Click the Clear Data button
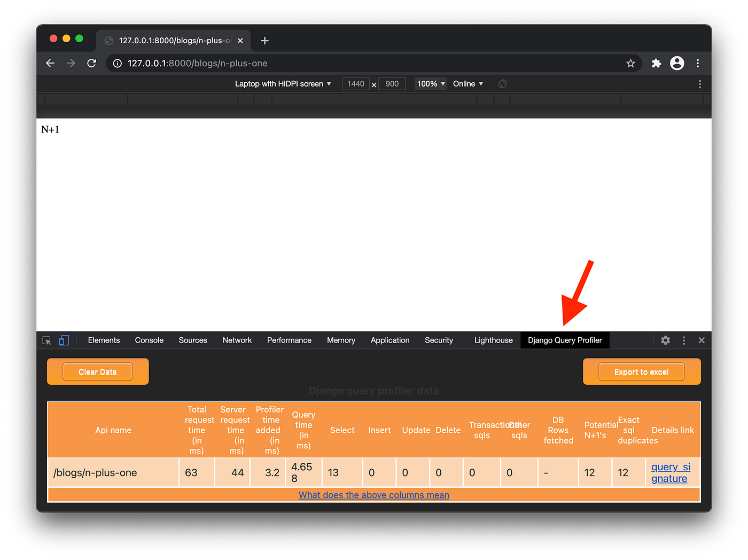The image size is (748, 560). tap(98, 372)
